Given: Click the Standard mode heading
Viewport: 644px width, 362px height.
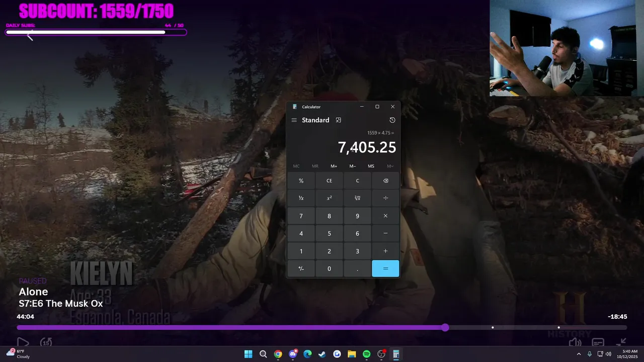Looking at the screenshot, I should [x=315, y=120].
